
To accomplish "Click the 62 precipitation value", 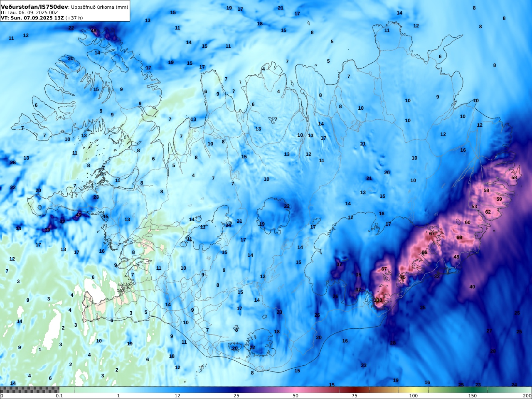I will pyautogui.click(x=488, y=212).
